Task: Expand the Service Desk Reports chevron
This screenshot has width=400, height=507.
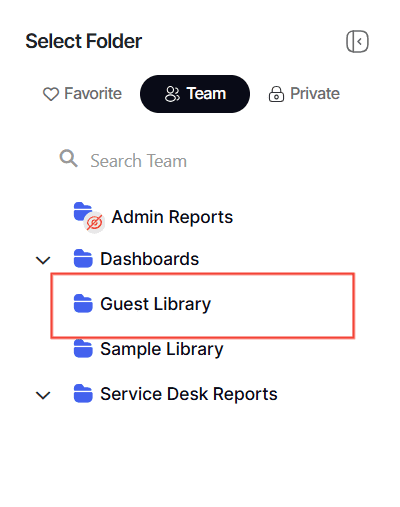Action: point(43,395)
